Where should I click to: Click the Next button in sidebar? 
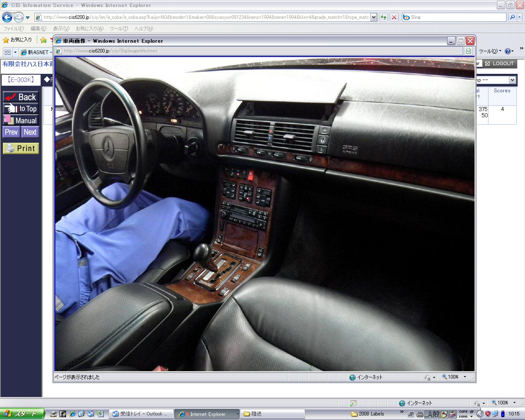(30, 132)
